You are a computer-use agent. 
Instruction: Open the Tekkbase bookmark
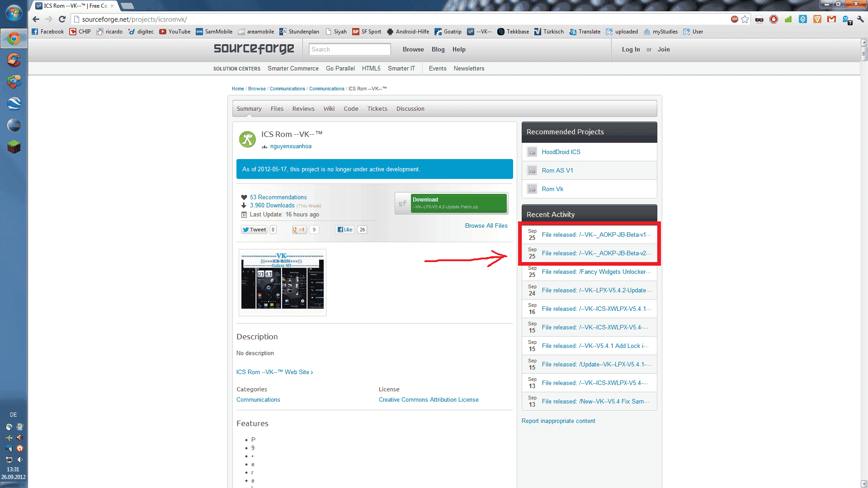click(513, 32)
